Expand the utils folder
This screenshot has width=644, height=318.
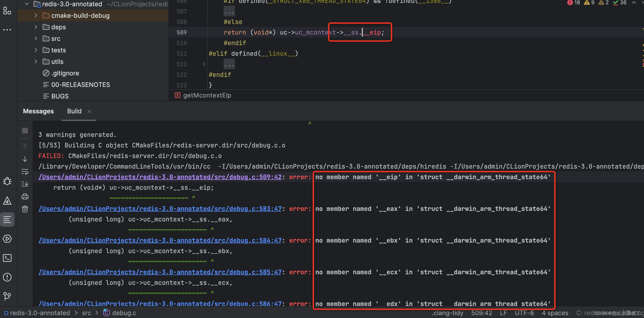tap(36, 61)
